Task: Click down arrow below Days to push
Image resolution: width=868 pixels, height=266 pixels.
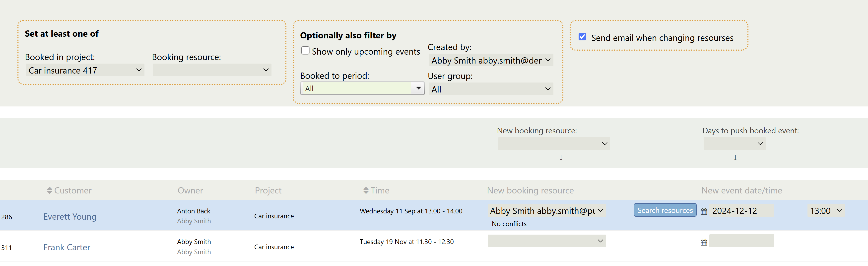Action: pos(735,158)
